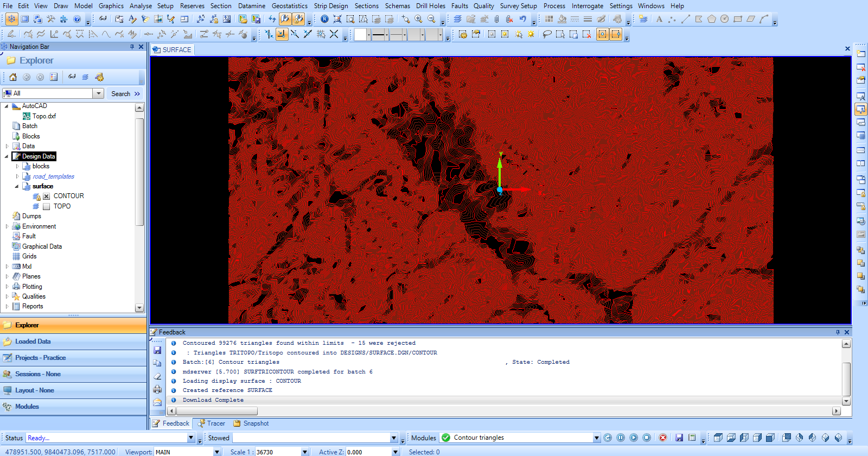
Task: Open the Geostatistics menu
Action: click(x=289, y=6)
